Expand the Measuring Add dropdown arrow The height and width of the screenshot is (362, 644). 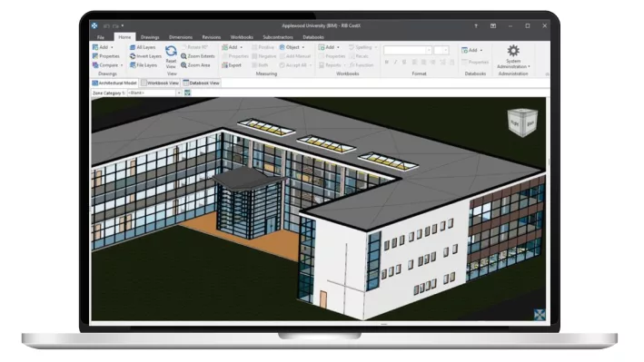(x=241, y=47)
